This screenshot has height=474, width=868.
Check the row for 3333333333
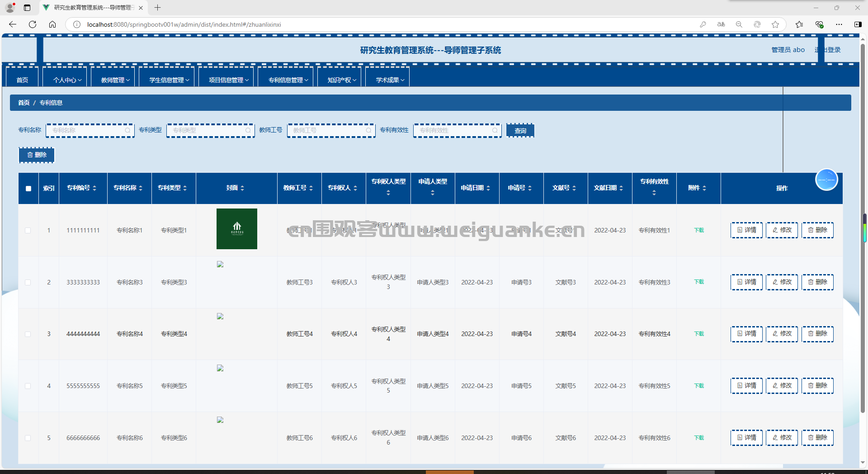[28, 282]
